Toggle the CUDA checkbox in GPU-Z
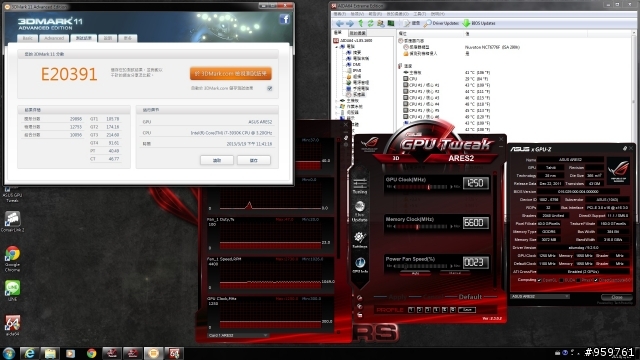 tap(562, 280)
